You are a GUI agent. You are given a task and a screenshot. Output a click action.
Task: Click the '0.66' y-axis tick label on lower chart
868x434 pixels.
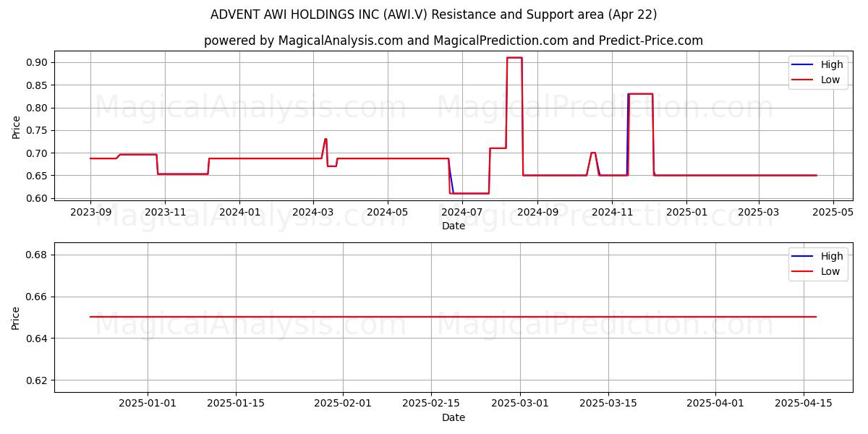[38, 297]
